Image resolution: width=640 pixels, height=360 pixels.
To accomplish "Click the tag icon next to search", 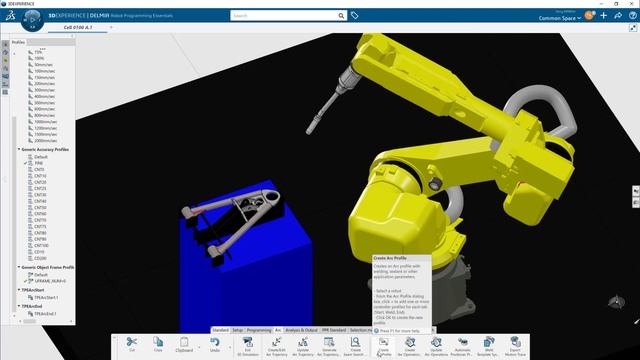I will pyautogui.click(x=354, y=16).
